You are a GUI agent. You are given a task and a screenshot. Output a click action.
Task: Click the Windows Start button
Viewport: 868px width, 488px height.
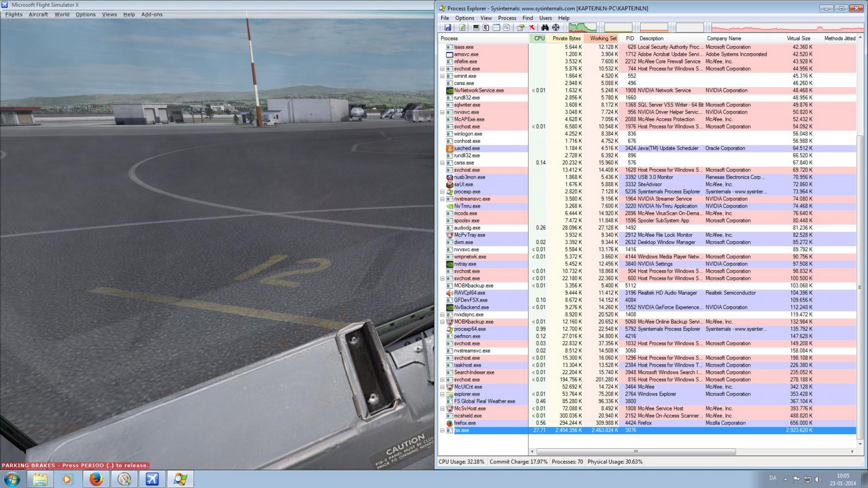point(12,479)
